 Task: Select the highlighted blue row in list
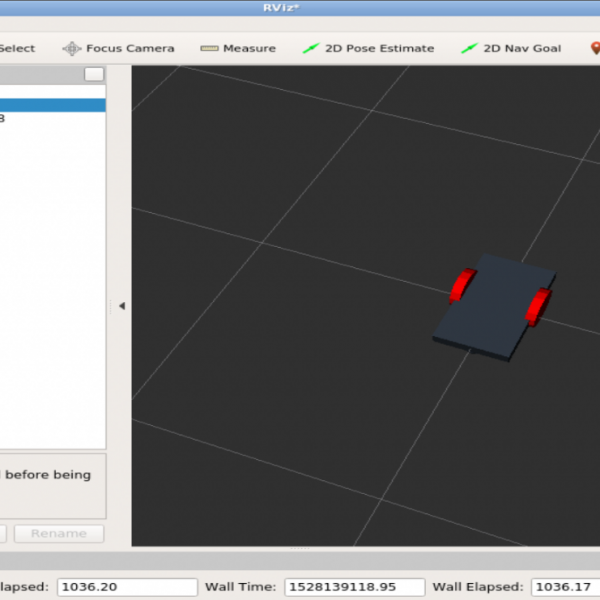click(53, 105)
